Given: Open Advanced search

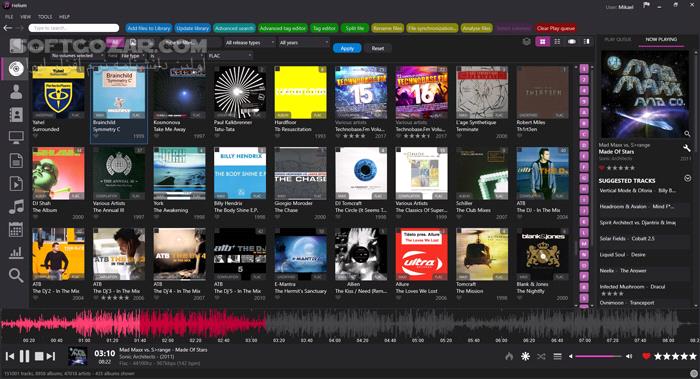Looking at the screenshot, I should pos(234,28).
